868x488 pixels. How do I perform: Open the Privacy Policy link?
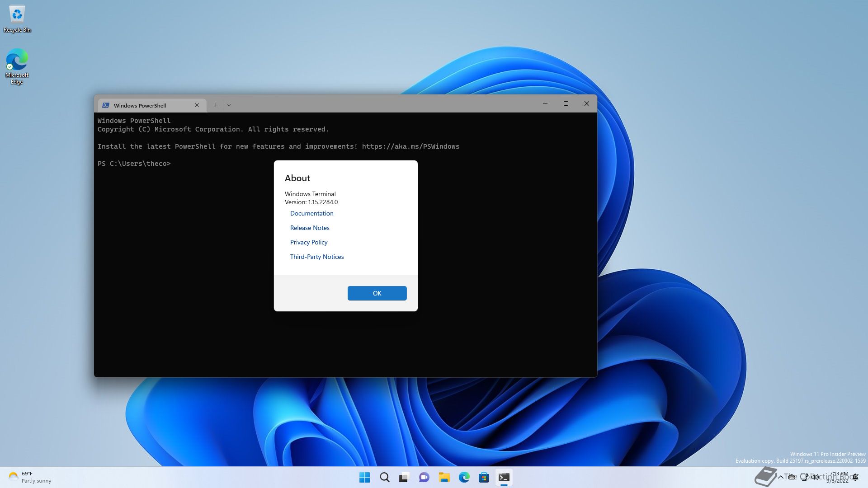(309, 242)
